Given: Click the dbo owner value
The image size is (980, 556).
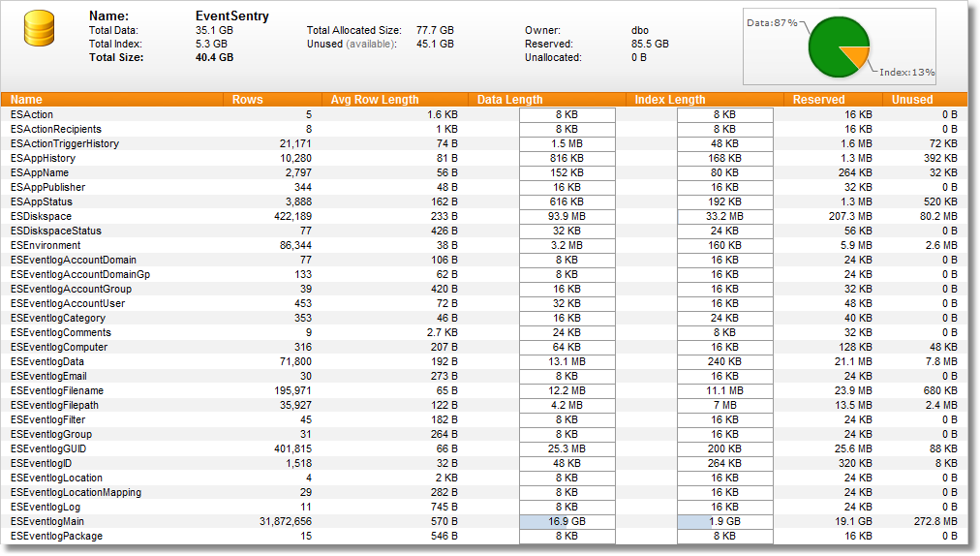Looking at the screenshot, I should [x=640, y=30].
